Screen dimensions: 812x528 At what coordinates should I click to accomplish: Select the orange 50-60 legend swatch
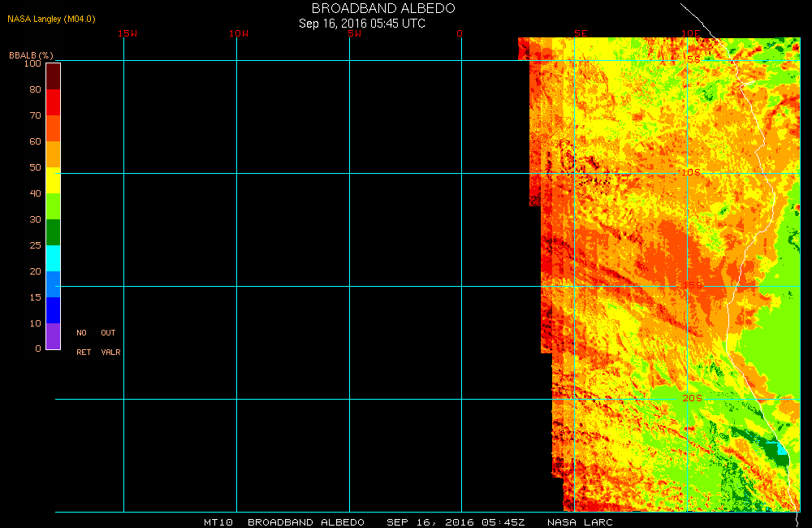(x=53, y=154)
